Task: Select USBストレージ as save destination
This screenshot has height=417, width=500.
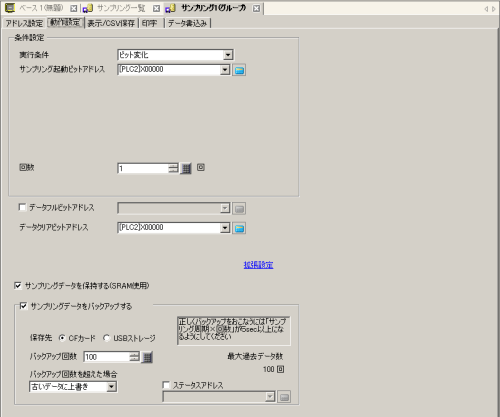Action: [106, 338]
